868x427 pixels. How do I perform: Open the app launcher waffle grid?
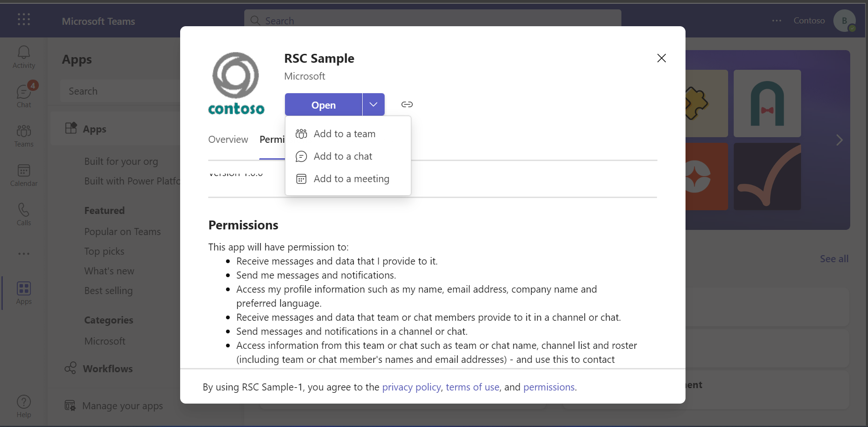pos(24,20)
